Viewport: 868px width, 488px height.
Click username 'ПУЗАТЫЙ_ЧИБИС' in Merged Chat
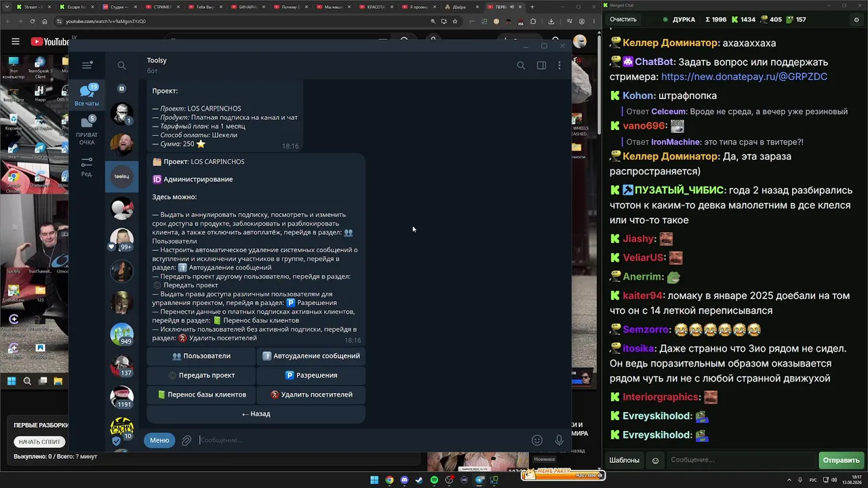click(680, 190)
